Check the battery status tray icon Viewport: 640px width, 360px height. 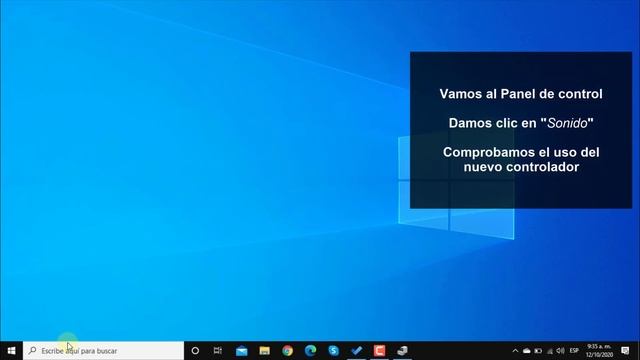(x=538, y=351)
